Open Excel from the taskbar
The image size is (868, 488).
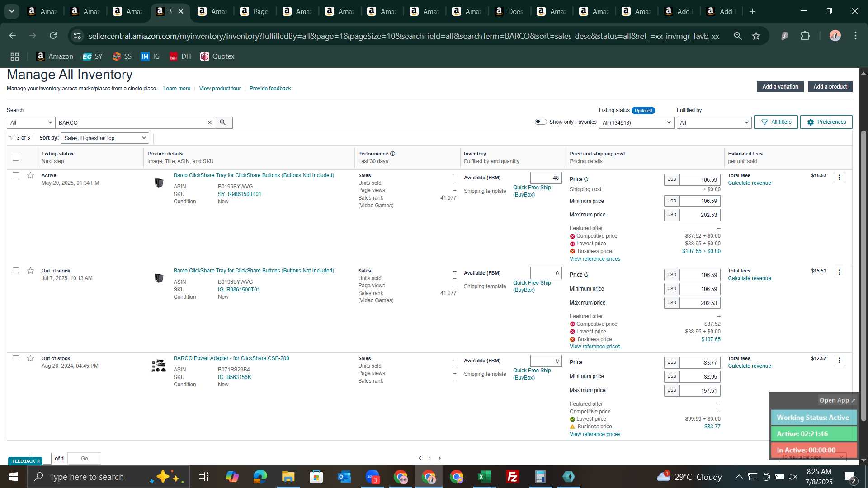[x=484, y=477]
